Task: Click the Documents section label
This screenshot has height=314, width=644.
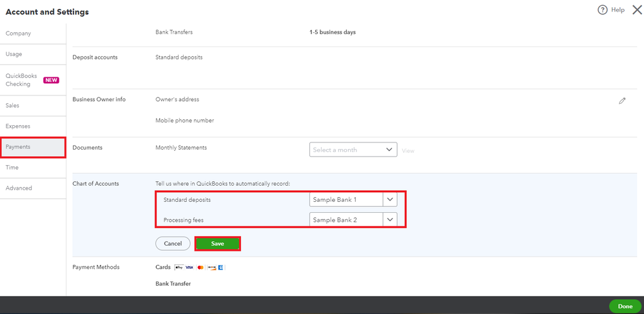Action: tap(88, 148)
